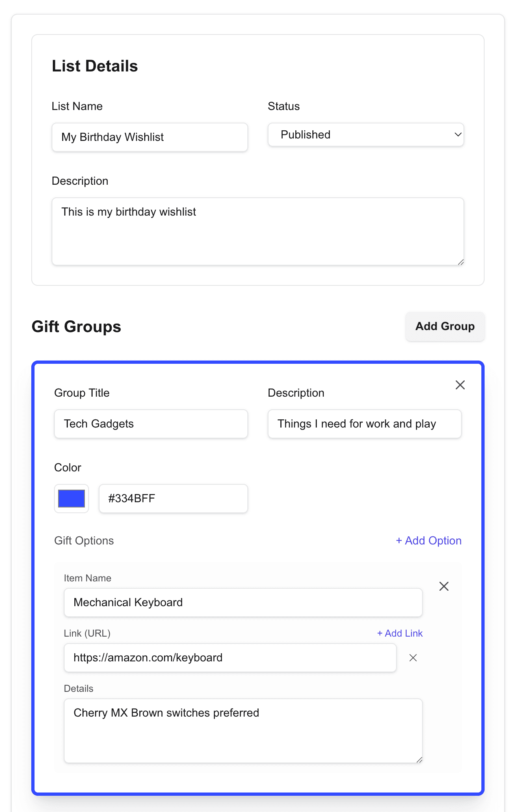Delete the Mechanical Keyboard gift option
This screenshot has height=812, width=511.
point(444,586)
